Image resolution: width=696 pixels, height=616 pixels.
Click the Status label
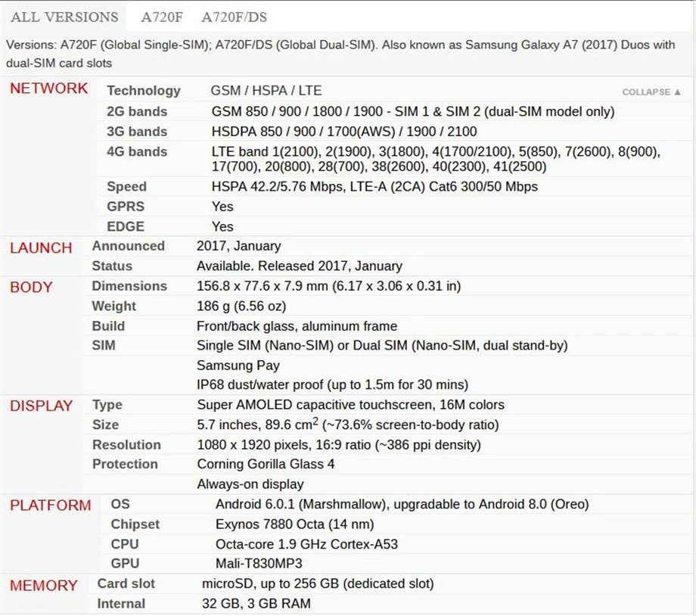pos(112,266)
